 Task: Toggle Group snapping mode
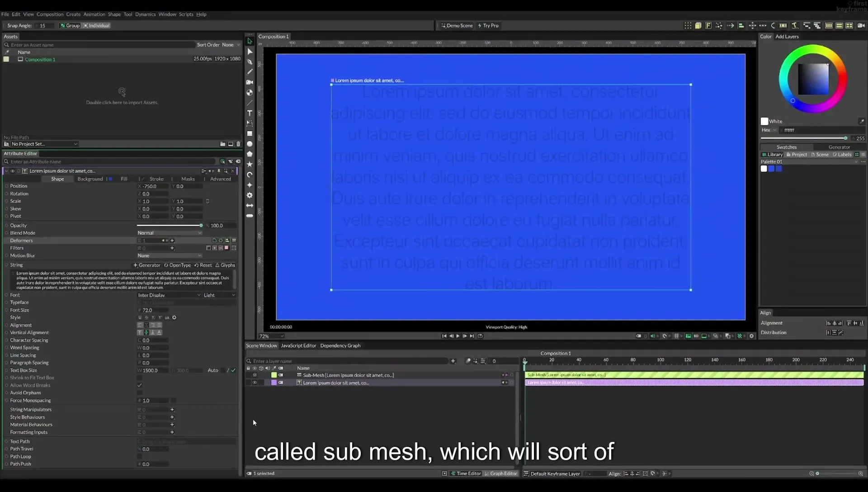[70, 25]
